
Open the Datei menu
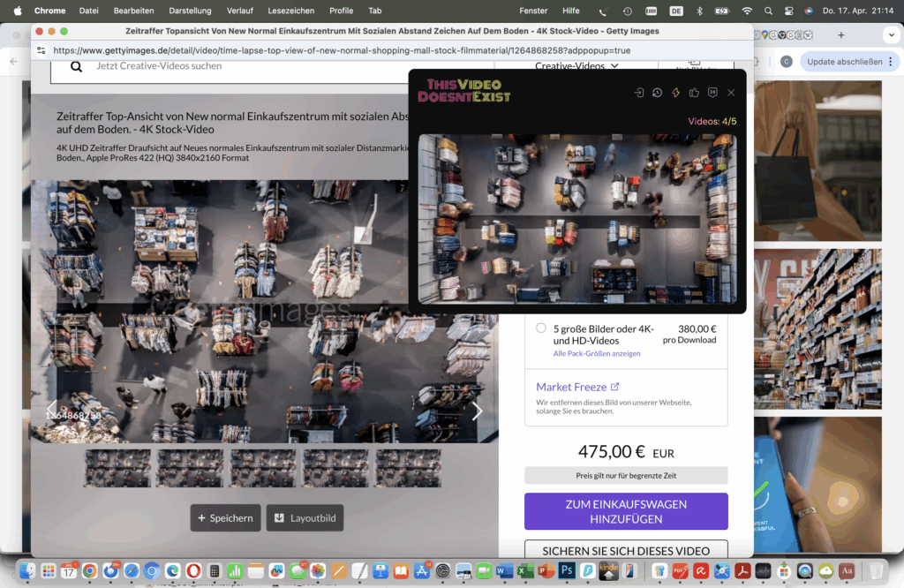pos(89,11)
